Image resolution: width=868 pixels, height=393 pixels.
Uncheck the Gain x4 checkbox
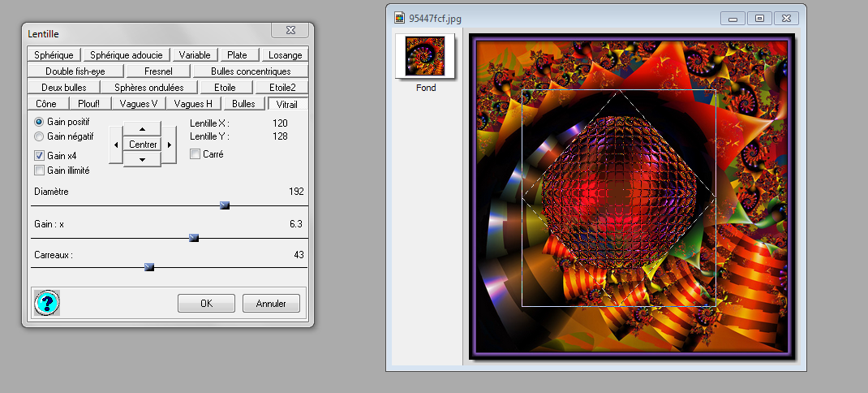[x=39, y=155]
